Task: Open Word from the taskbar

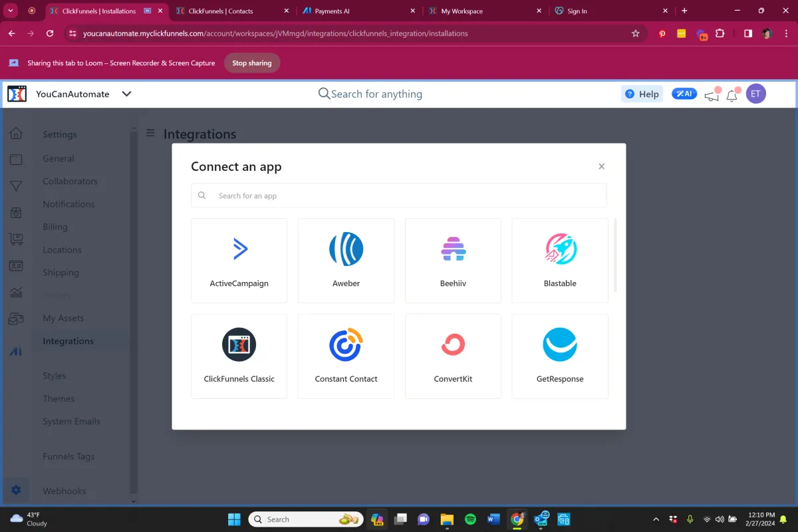Action: tap(493, 519)
